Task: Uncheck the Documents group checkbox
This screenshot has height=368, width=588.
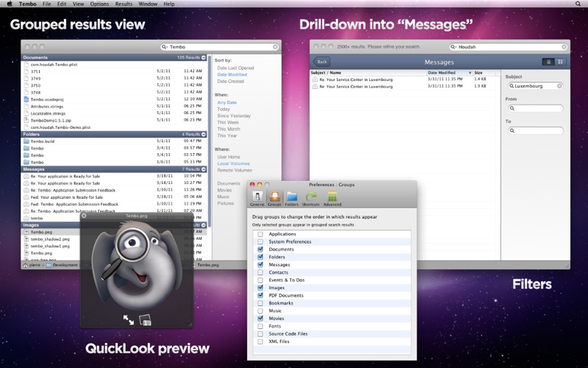Action: click(260, 250)
